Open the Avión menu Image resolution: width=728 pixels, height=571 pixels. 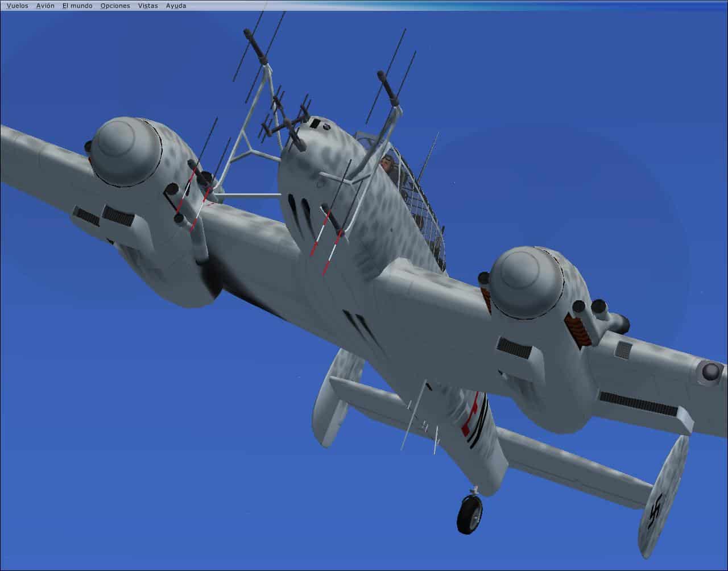[45, 6]
